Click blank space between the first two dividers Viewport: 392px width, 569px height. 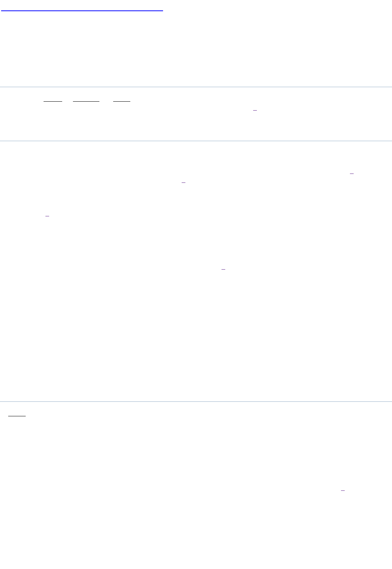pyautogui.click(x=196, y=127)
